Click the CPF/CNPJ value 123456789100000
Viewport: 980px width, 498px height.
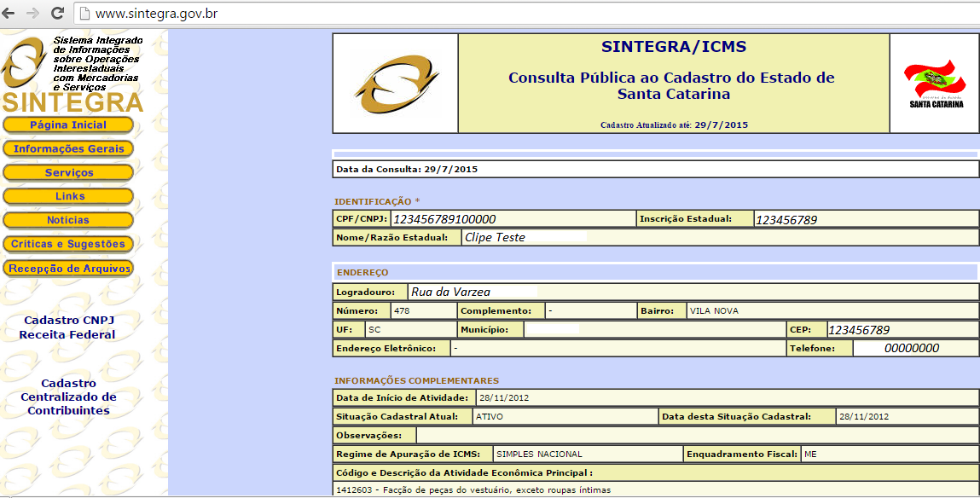click(444, 219)
